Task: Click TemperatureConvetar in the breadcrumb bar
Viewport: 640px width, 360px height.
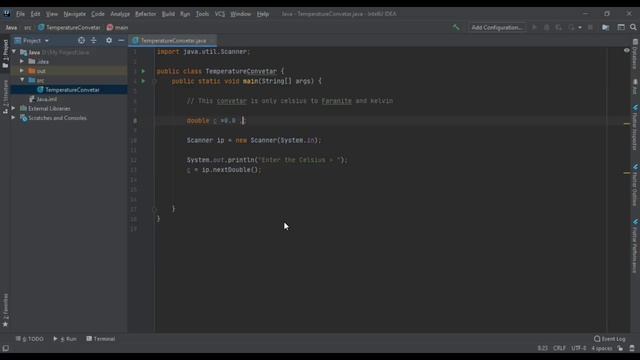Action: pos(69,27)
